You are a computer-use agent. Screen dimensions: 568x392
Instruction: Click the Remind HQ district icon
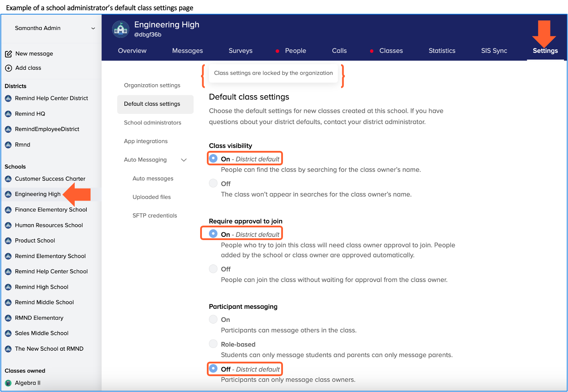tap(8, 114)
